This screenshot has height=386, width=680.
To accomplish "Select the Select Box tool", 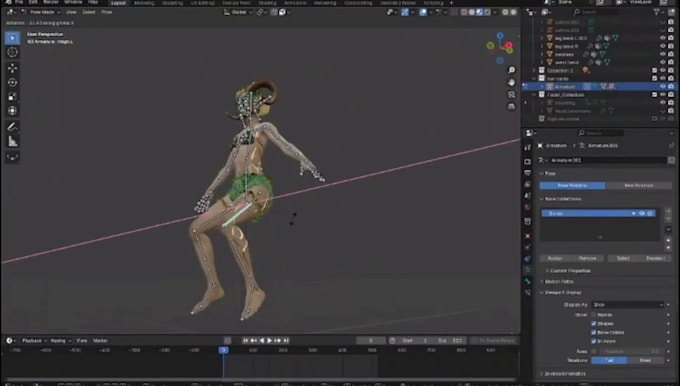I will tap(12, 38).
